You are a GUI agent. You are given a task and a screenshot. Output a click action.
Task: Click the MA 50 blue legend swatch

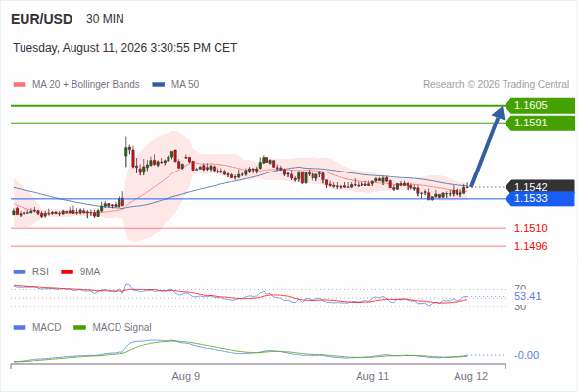click(159, 85)
